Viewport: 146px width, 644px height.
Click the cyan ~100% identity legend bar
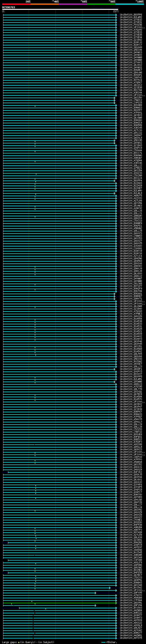[130, 4]
